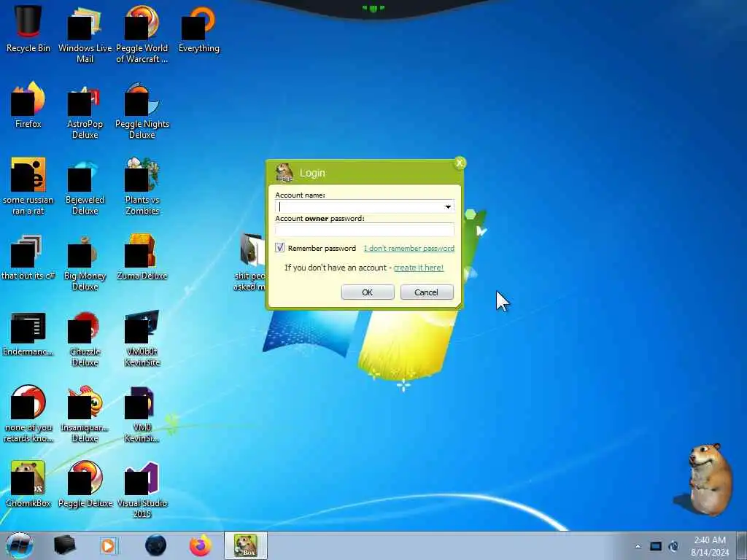Select ChomikBox desktop shortcut

point(28,483)
